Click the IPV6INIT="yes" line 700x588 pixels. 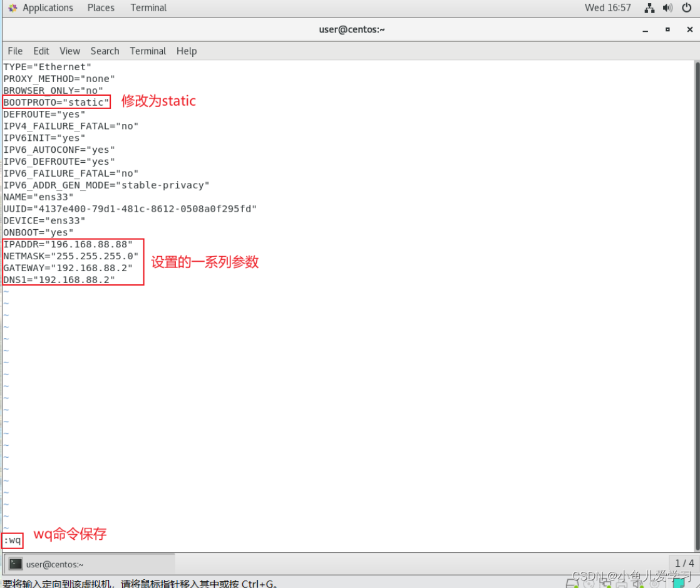[44, 138]
